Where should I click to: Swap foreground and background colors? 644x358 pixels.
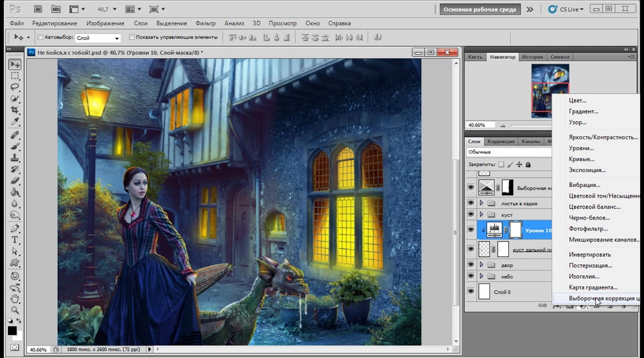coord(20,322)
